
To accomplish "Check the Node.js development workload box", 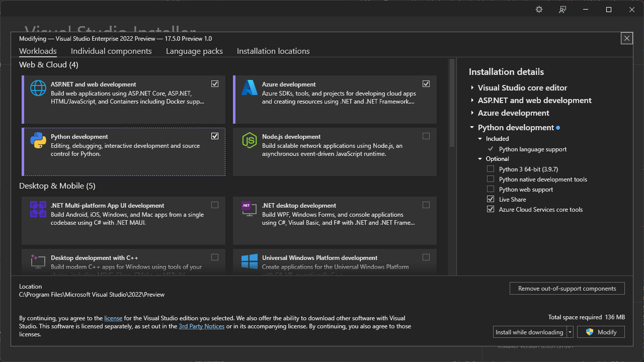I will 426,136.
